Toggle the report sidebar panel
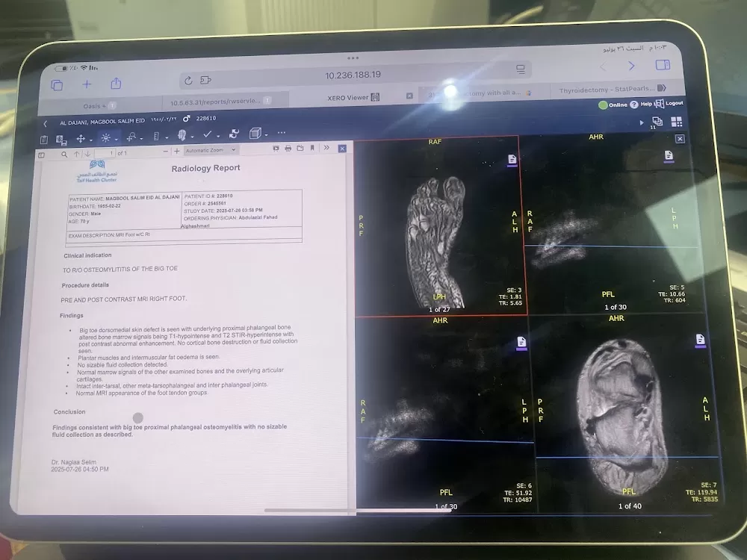This screenshot has height=560, width=747. click(41, 155)
